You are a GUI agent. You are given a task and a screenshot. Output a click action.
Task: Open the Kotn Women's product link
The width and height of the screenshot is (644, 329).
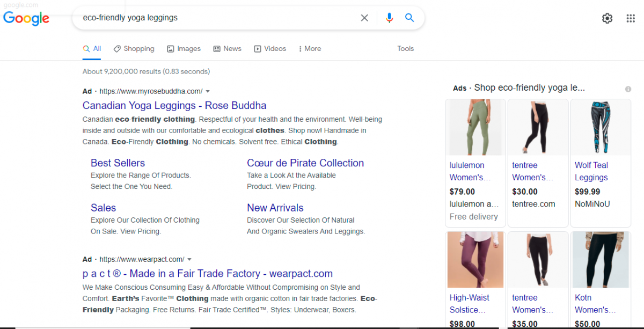tap(595, 304)
